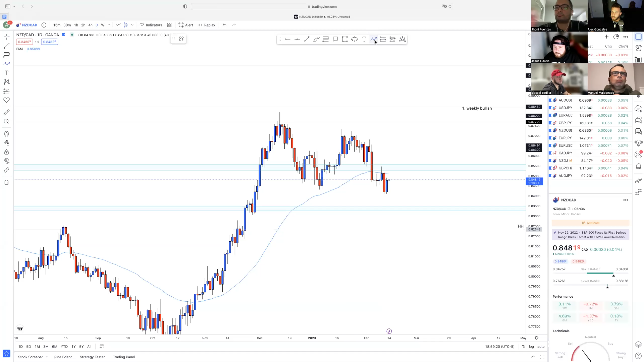This screenshot has height=362, width=644.
Task: Select the 1Y date range
Action: coord(73,347)
